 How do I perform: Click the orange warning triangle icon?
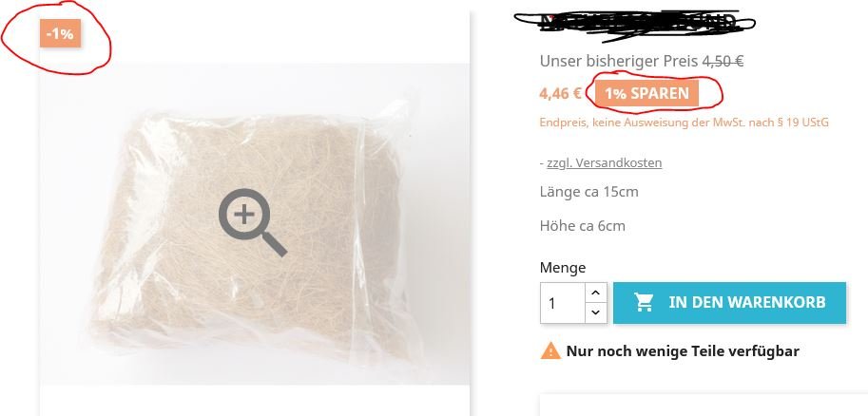550,350
